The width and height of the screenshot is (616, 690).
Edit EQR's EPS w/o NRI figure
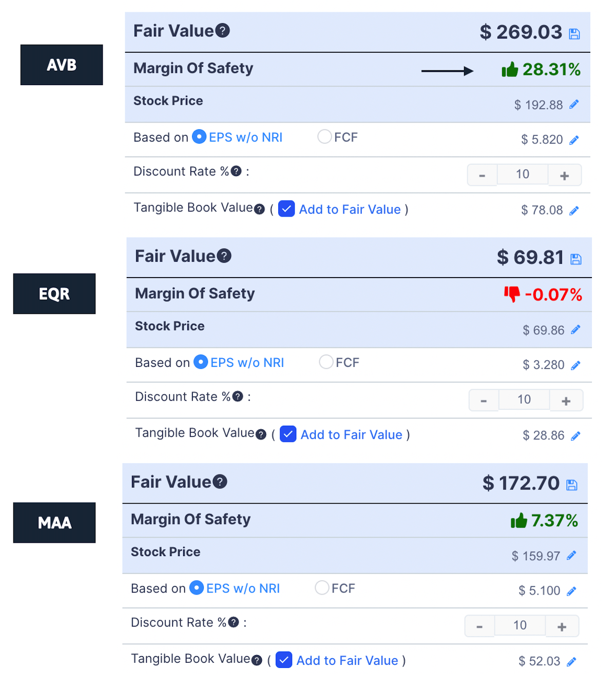(x=576, y=365)
